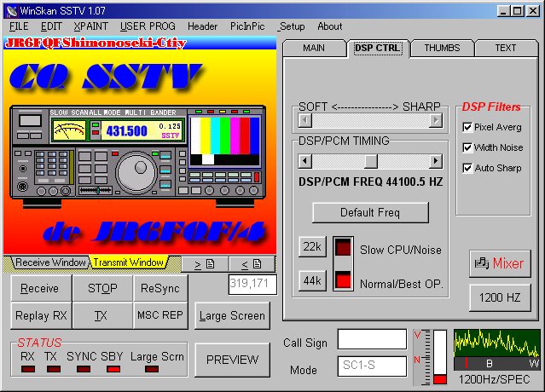Open the FILE menu
Screen dimensions: 545x392
coord(19,26)
